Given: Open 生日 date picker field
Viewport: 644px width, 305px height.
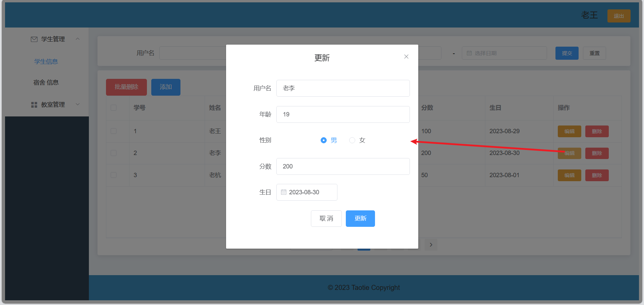Looking at the screenshot, I should [x=307, y=192].
